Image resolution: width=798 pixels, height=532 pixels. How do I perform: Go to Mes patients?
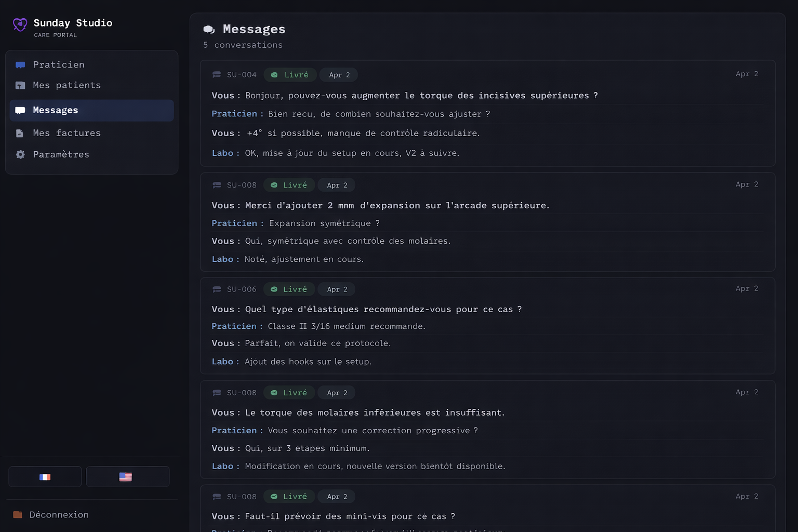91,85
